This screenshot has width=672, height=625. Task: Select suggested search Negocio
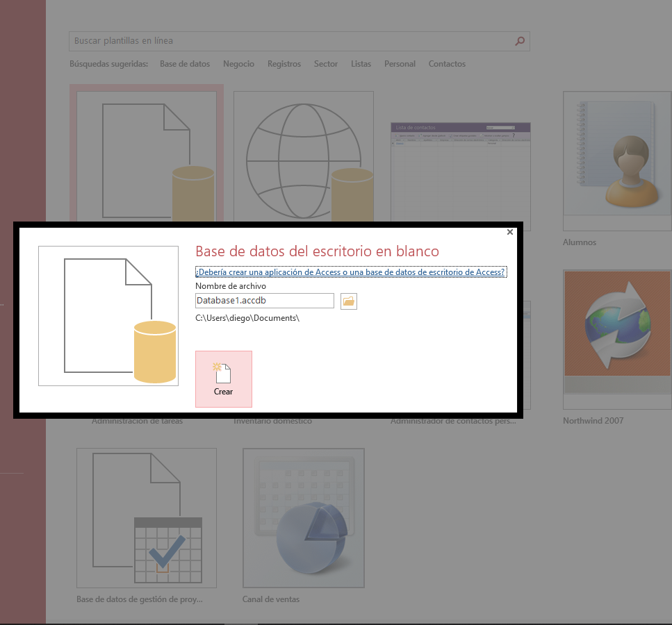(239, 64)
